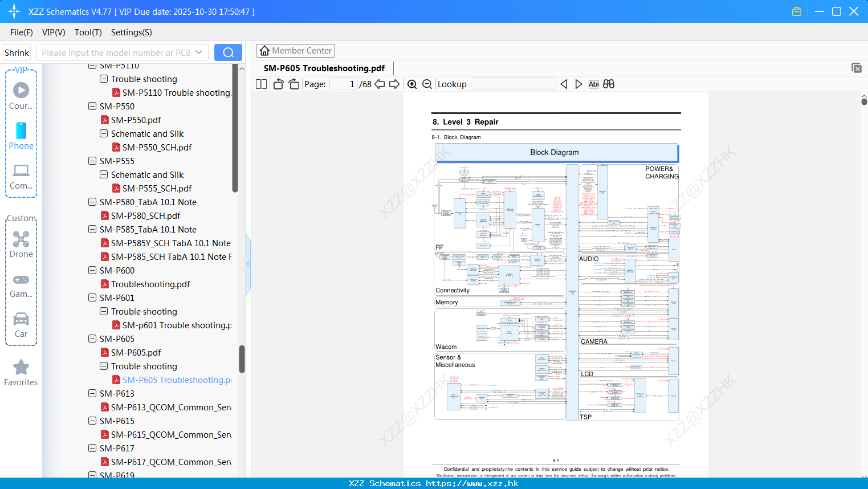Collapse the SM-P600 node
868x489 pixels.
coord(92,270)
